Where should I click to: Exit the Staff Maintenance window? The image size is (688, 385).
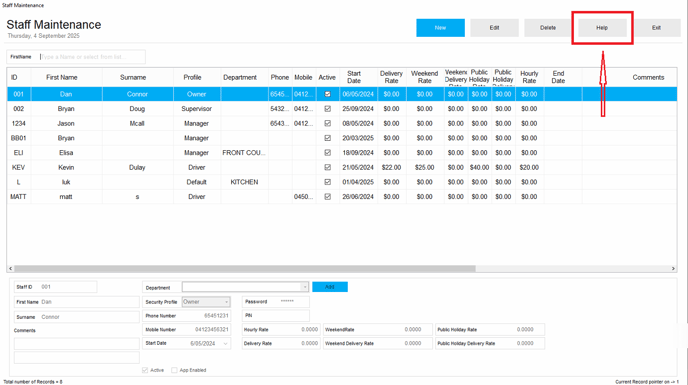click(x=656, y=28)
